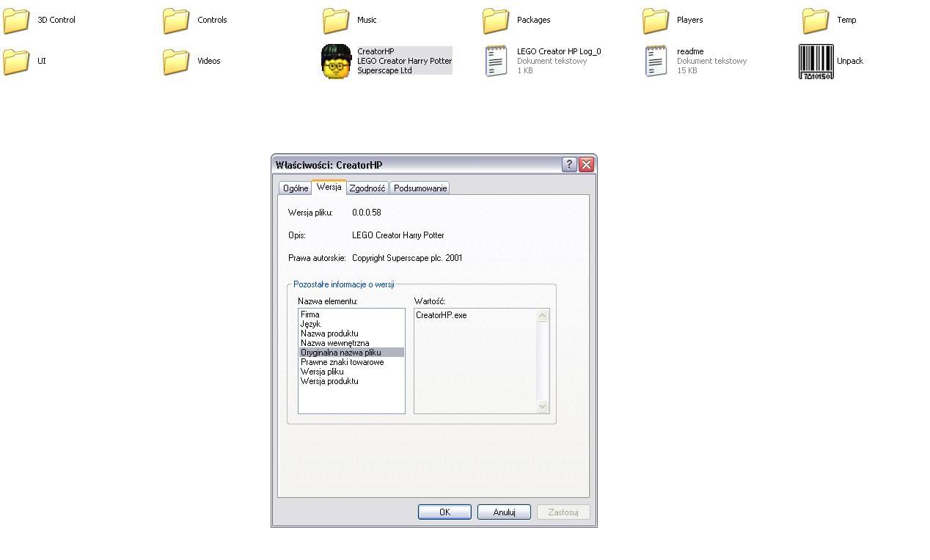
Task: Select the Temp folder icon
Action: 816,21
